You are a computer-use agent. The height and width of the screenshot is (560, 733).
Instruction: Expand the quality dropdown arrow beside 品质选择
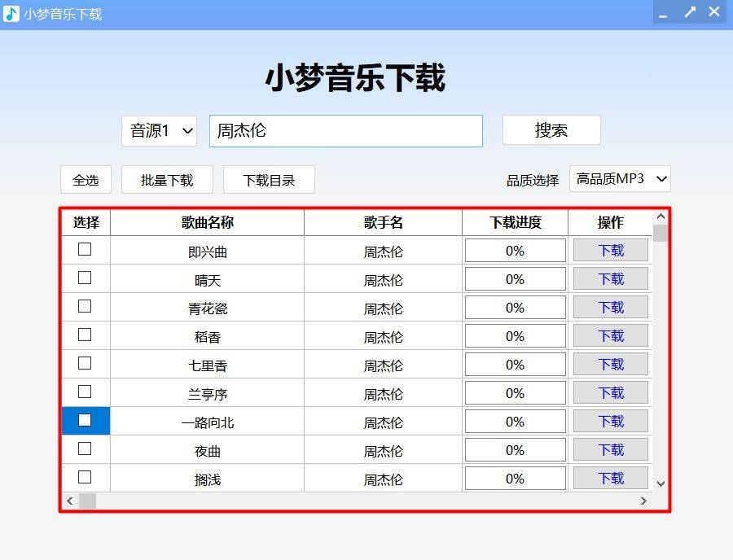point(661,178)
